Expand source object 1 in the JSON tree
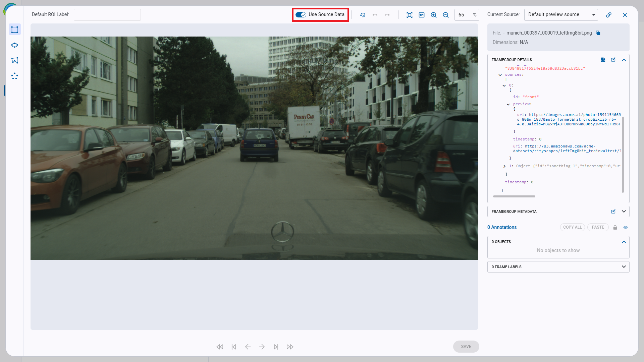 point(504,166)
